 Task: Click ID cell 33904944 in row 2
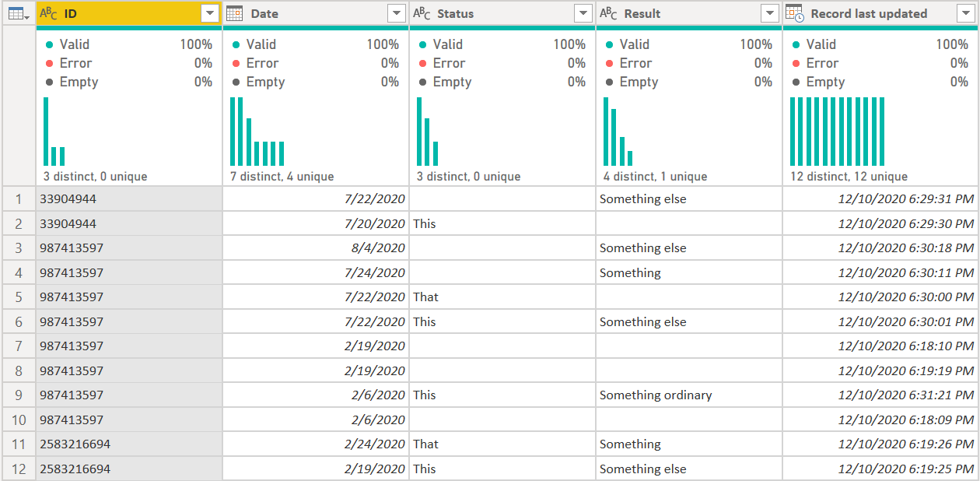coord(129,223)
